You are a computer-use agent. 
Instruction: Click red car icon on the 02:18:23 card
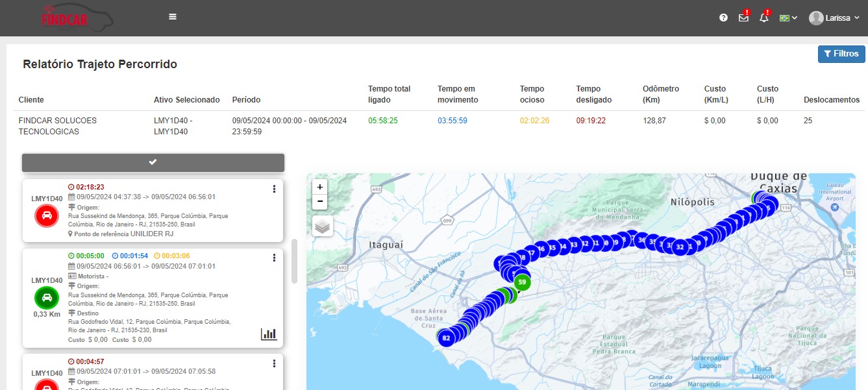pyautogui.click(x=47, y=214)
